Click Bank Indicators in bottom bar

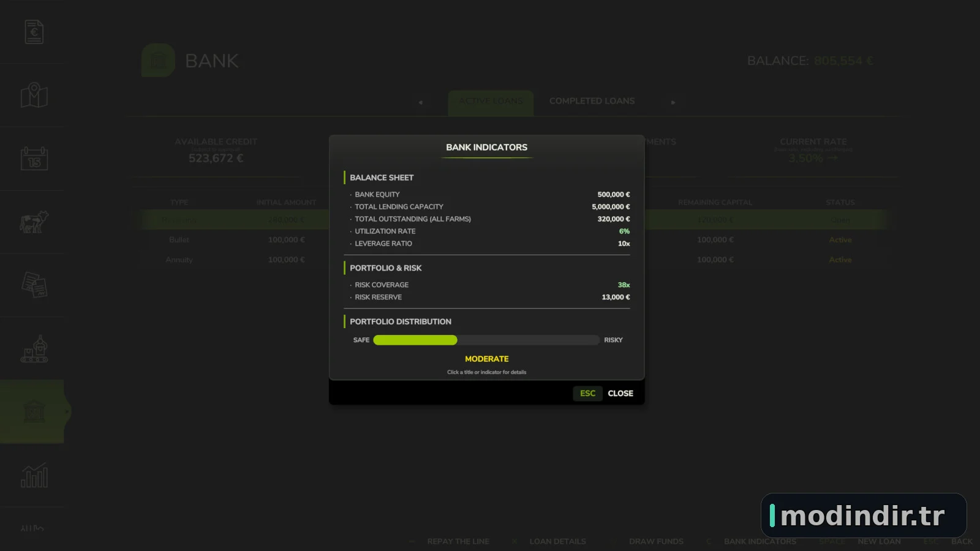760,541
